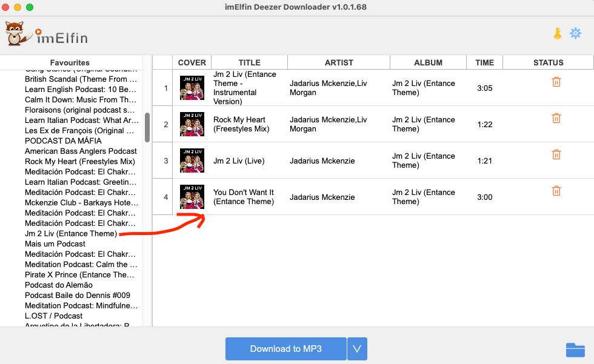Open Rock My Heart (Freestyles Mix) in sidebar
594x364 pixels.
80,161
